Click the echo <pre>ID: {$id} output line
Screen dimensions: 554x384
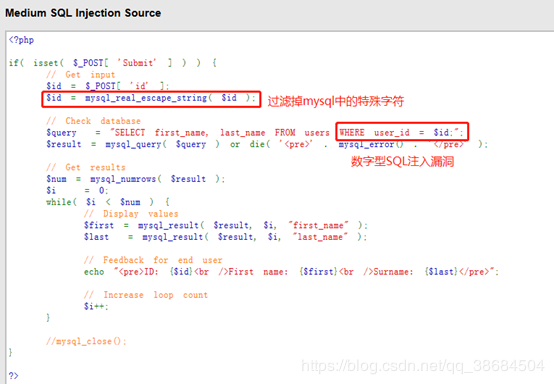pyautogui.click(x=291, y=272)
